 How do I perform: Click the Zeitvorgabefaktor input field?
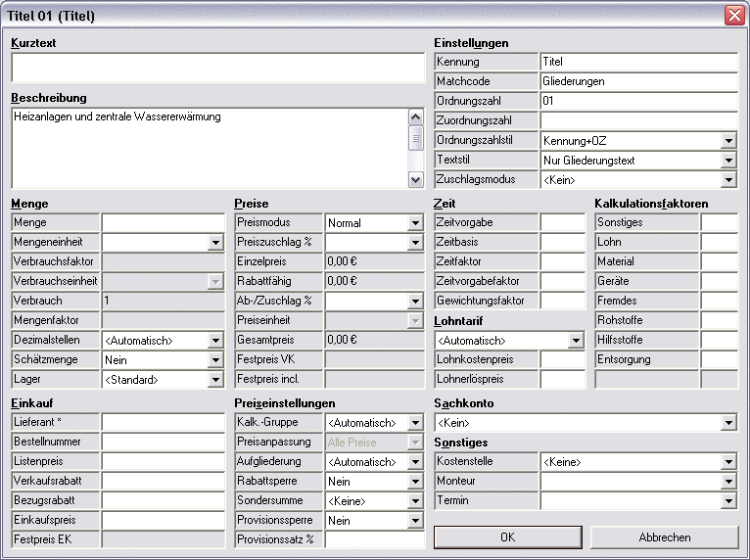563,281
